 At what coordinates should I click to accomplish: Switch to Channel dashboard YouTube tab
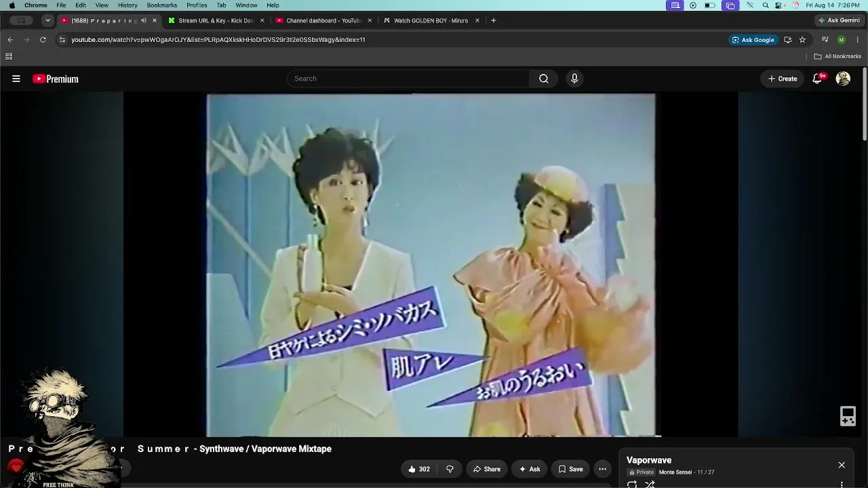point(323,20)
